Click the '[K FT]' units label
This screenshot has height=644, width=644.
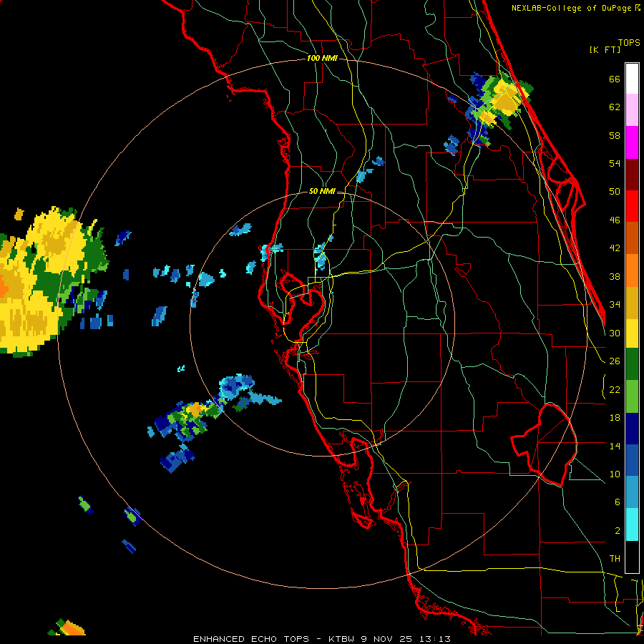(x=605, y=49)
